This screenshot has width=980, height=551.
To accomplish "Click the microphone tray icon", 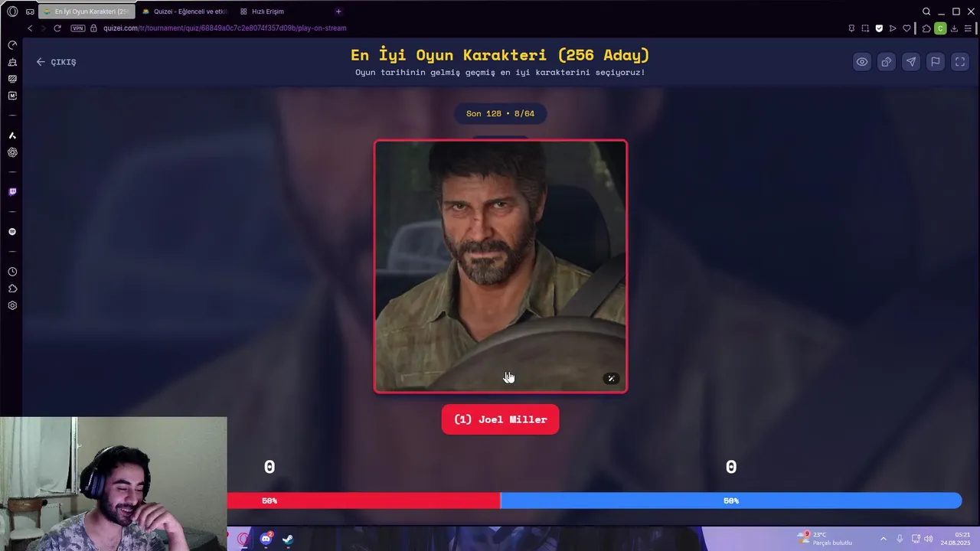I will [900, 539].
